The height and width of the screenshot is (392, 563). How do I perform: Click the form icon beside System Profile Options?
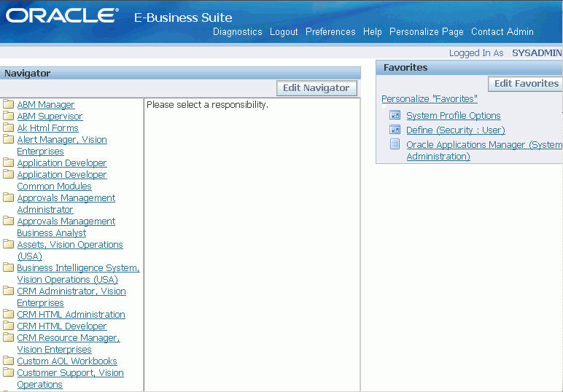click(x=395, y=115)
